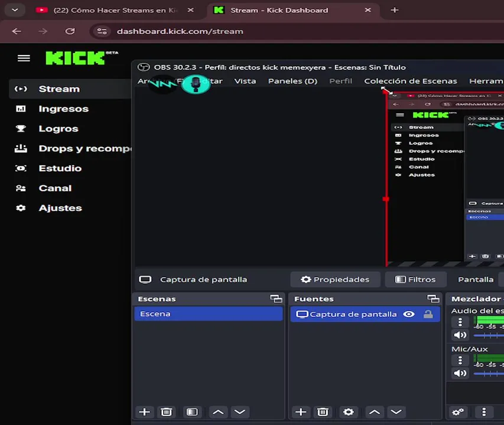Close the YouTube browser tab
504x425 pixels.
[x=191, y=10]
